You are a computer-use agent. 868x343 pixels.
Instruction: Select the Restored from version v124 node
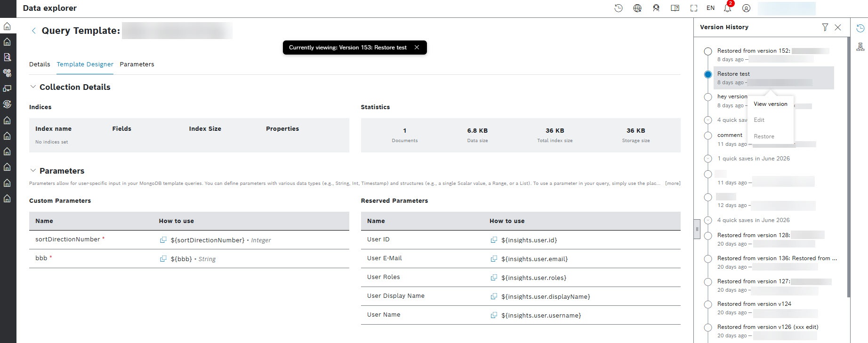tap(708, 304)
